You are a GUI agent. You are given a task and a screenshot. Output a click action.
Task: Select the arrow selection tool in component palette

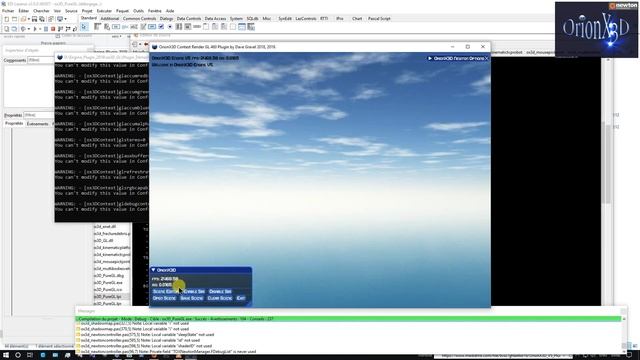(x=84, y=27)
